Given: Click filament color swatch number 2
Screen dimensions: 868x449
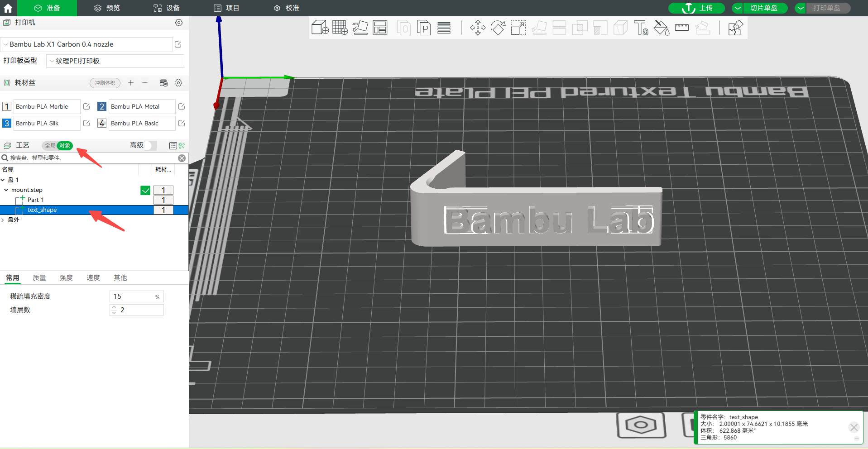Looking at the screenshot, I should tap(102, 106).
